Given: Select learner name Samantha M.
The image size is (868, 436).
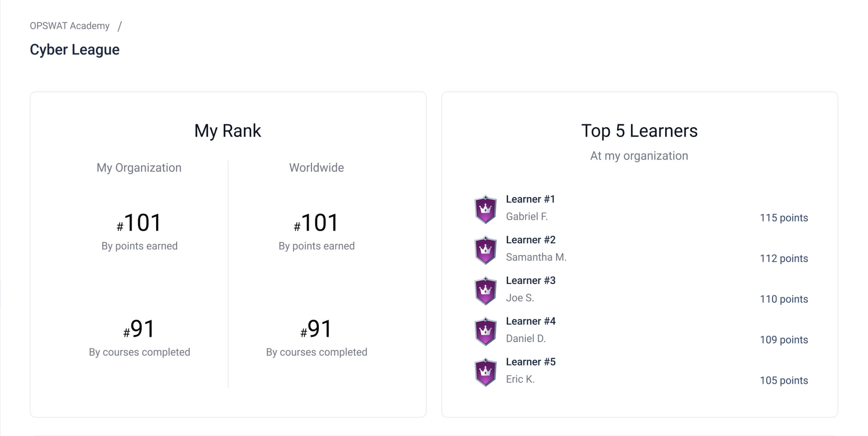Looking at the screenshot, I should [x=536, y=257].
